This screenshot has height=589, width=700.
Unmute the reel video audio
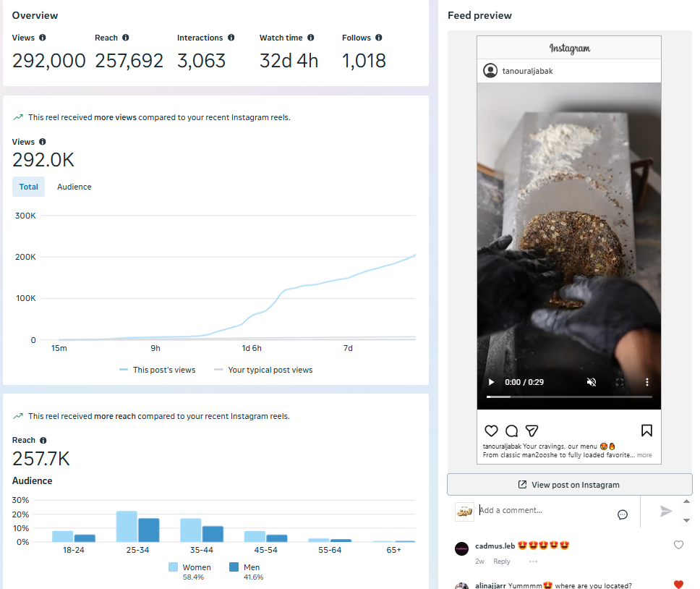[592, 382]
